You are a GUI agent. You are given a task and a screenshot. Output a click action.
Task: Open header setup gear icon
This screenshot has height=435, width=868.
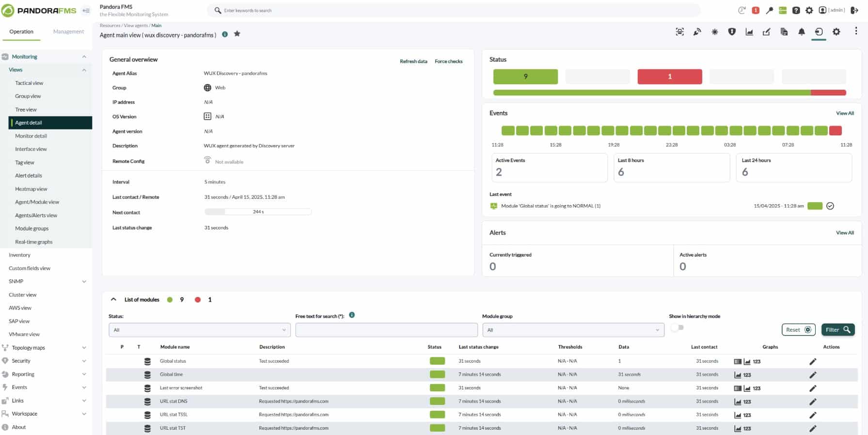click(809, 10)
